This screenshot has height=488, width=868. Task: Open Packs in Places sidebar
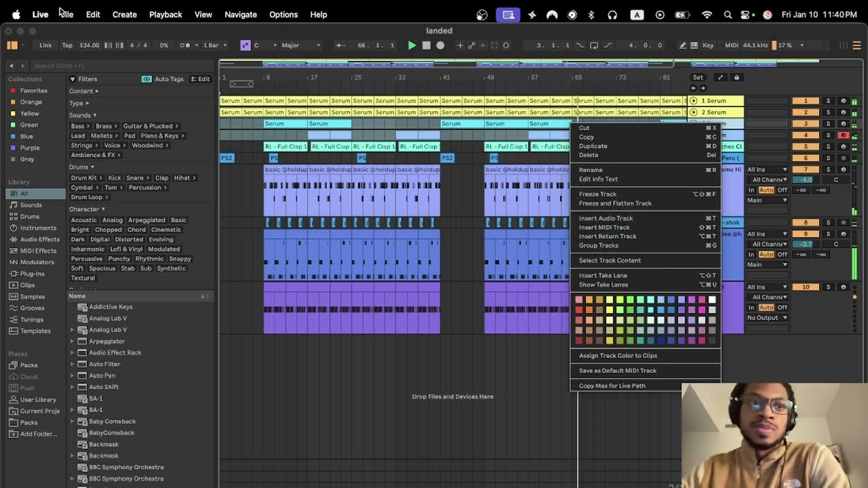(x=28, y=365)
